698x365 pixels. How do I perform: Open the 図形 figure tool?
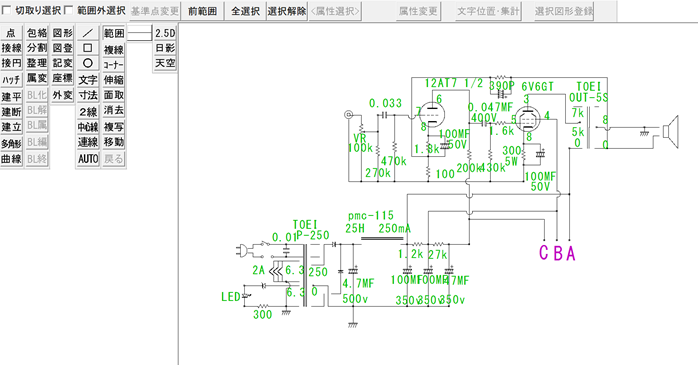(62, 33)
